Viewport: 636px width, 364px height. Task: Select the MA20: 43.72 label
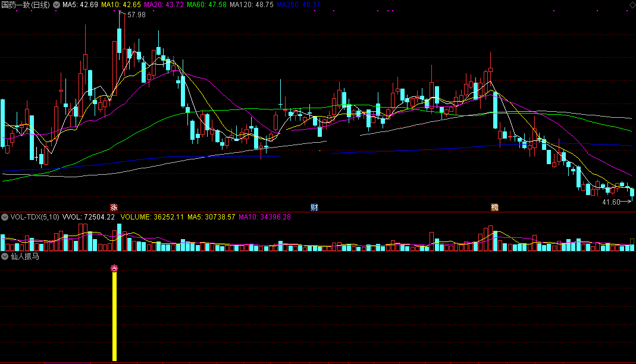pyautogui.click(x=164, y=5)
